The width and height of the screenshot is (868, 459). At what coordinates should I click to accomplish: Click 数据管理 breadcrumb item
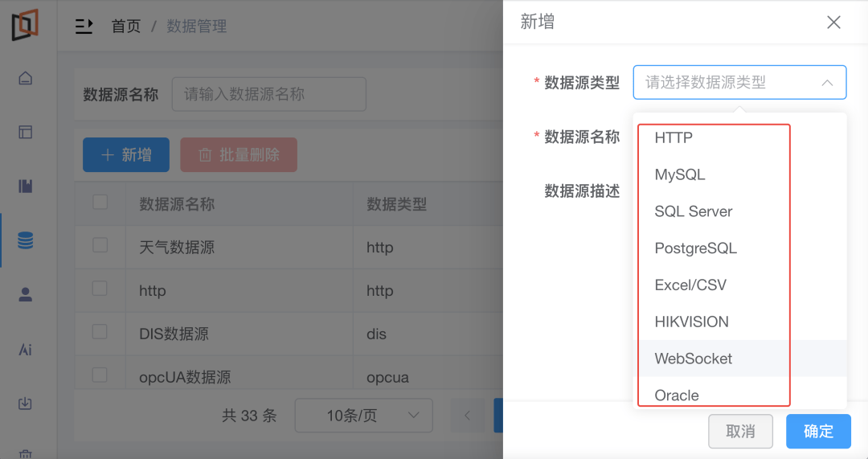tap(197, 26)
